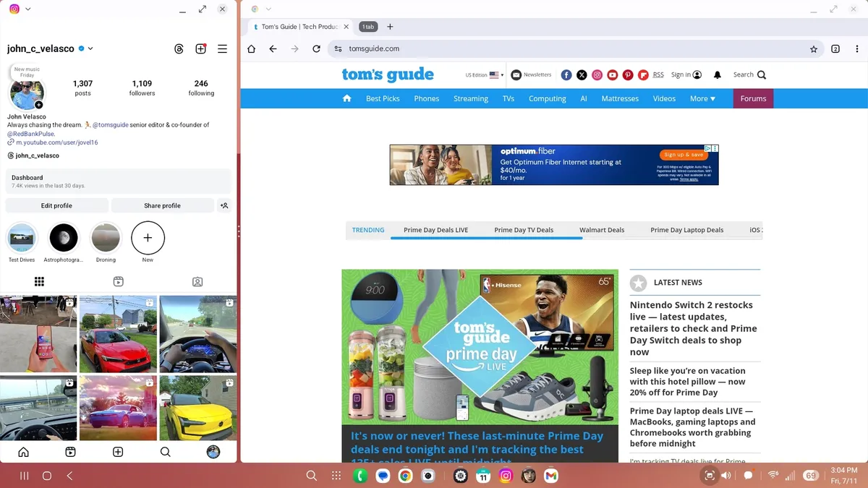Viewport: 868px width, 488px height.
Task: Click the Chrome reload page icon
Action: click(x=316, y=49)
